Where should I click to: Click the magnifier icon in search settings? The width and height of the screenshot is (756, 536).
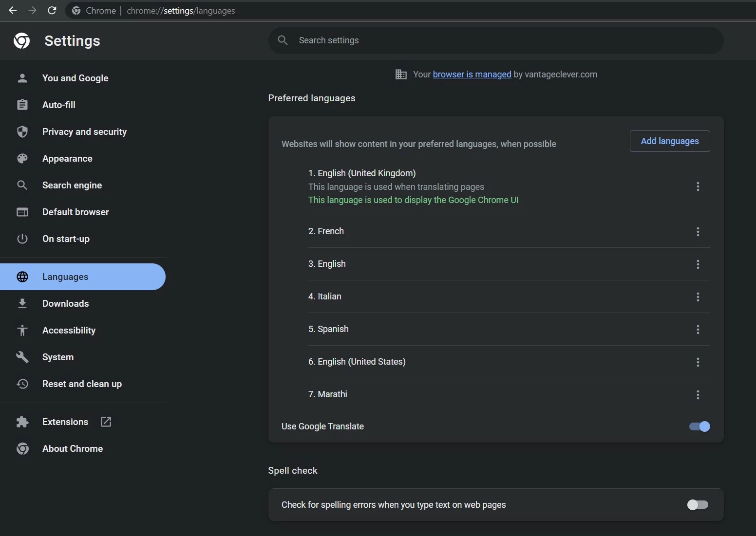tap(283, 40)
